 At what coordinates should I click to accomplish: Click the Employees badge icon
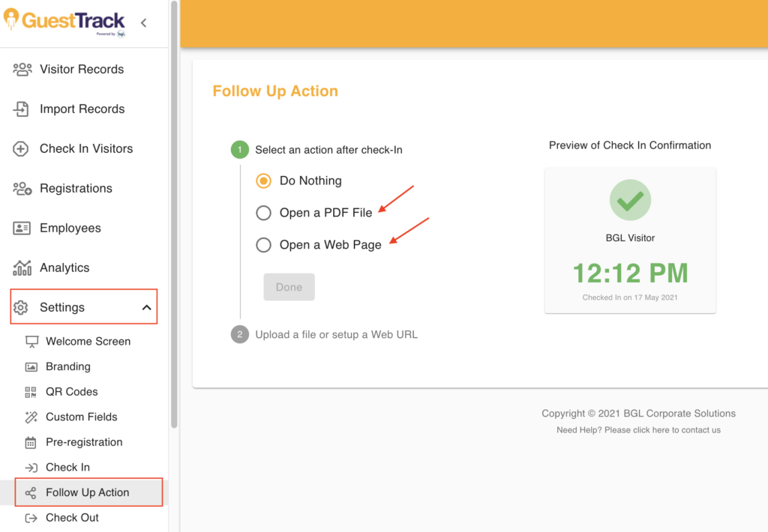(21, 228)
